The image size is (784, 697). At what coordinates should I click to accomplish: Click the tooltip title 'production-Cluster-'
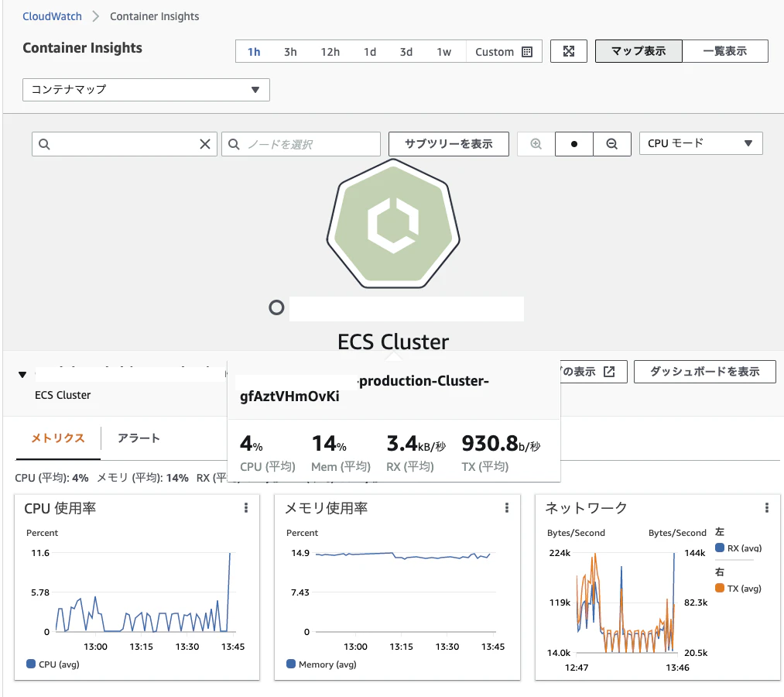pyautogui.click(x=424, y=381)
